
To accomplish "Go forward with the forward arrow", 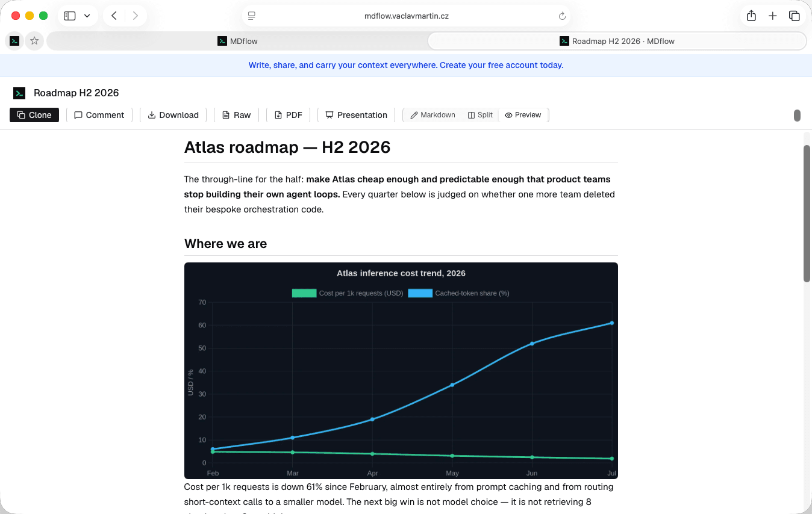I will (136, 16).
